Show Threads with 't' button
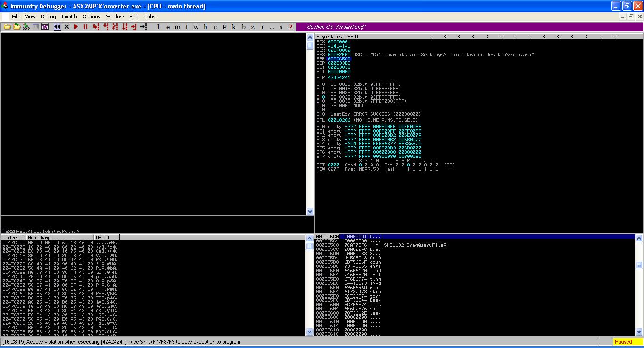This screenshot has height=348, width=644. coord(187,27)
